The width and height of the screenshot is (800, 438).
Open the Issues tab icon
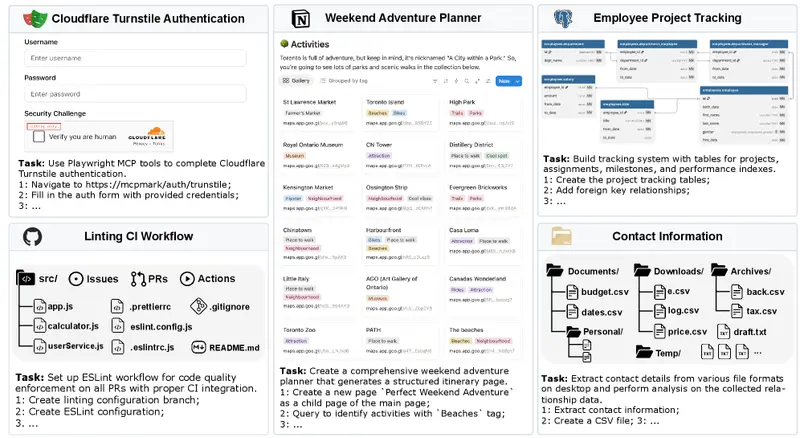tap(78, 279)
